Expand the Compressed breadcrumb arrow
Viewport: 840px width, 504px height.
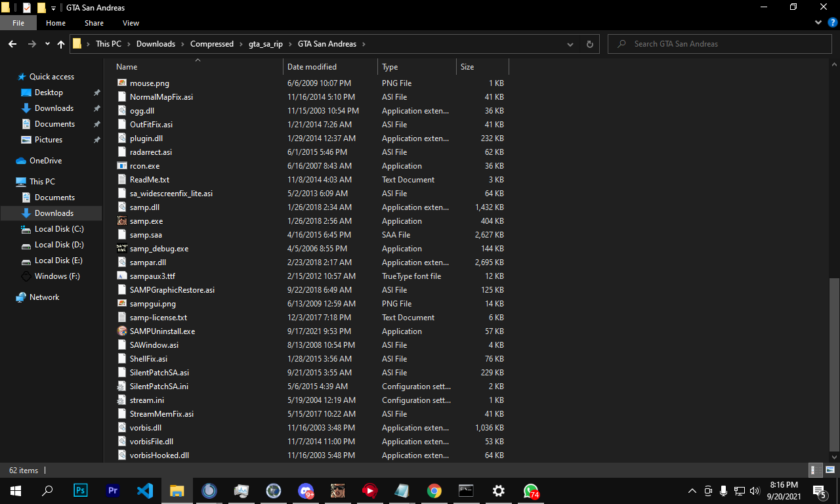(x=241, y=44)
